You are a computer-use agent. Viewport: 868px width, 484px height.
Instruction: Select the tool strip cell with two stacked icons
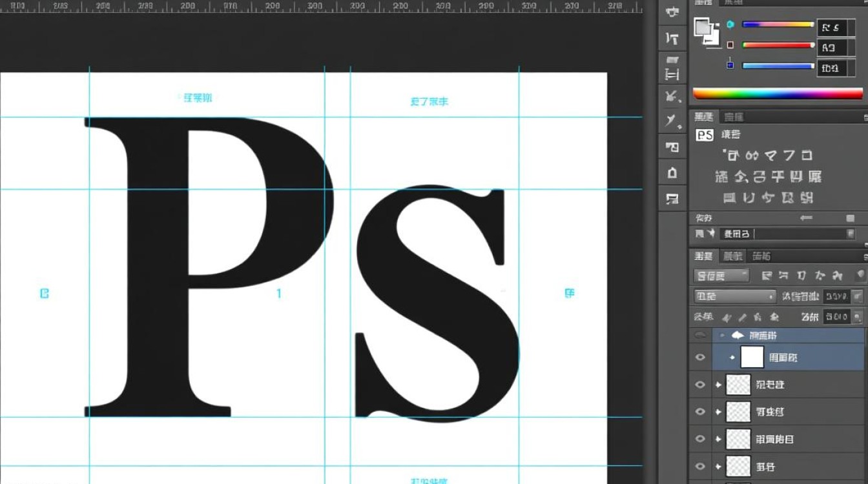(x=672, y=67)
